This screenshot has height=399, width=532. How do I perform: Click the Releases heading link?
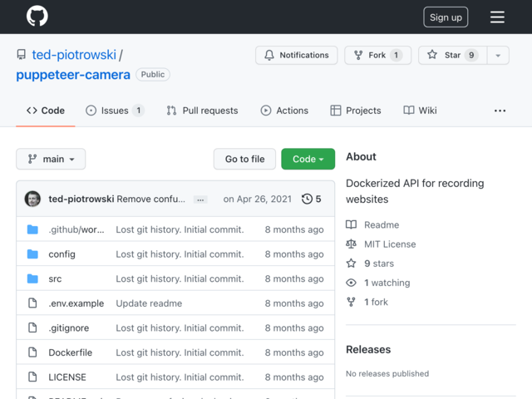click(368, 349)
